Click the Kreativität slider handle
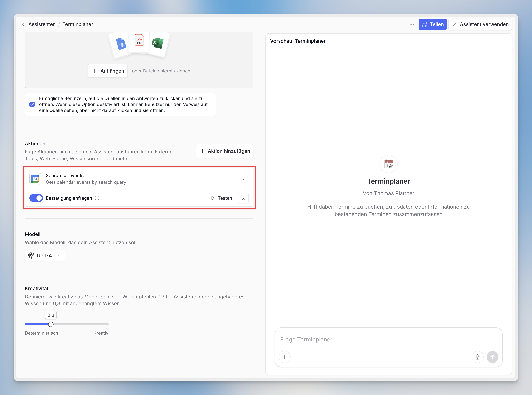 [51, 324]
